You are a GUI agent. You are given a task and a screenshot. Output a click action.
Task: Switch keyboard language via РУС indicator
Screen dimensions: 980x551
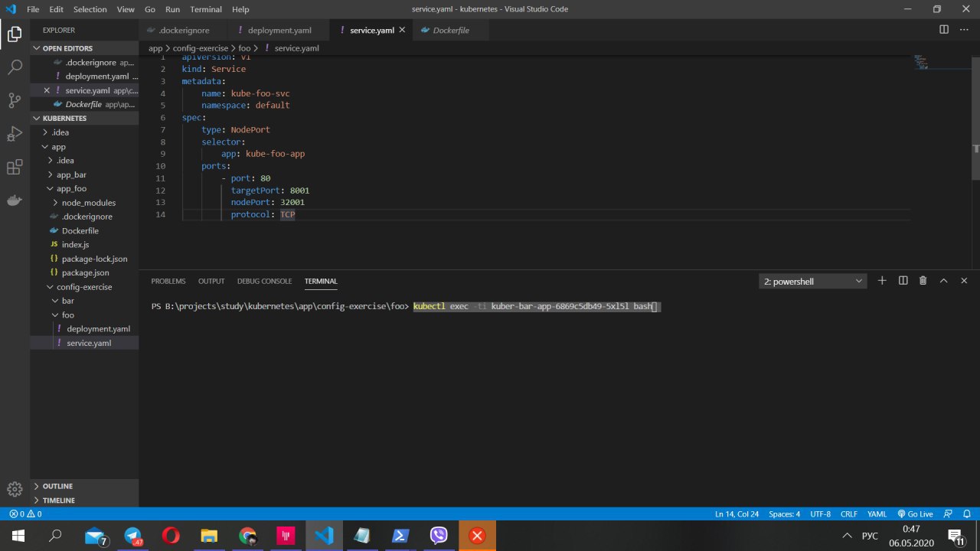870,536
